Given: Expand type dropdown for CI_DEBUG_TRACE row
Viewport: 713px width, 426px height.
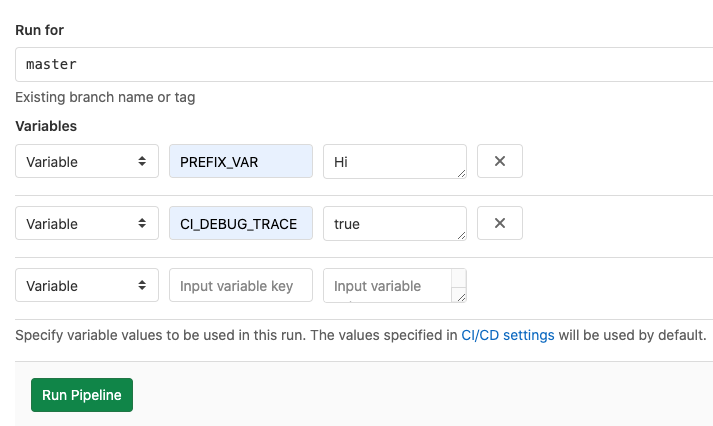Looking at the screenshot, I should [x=87, y=224].
